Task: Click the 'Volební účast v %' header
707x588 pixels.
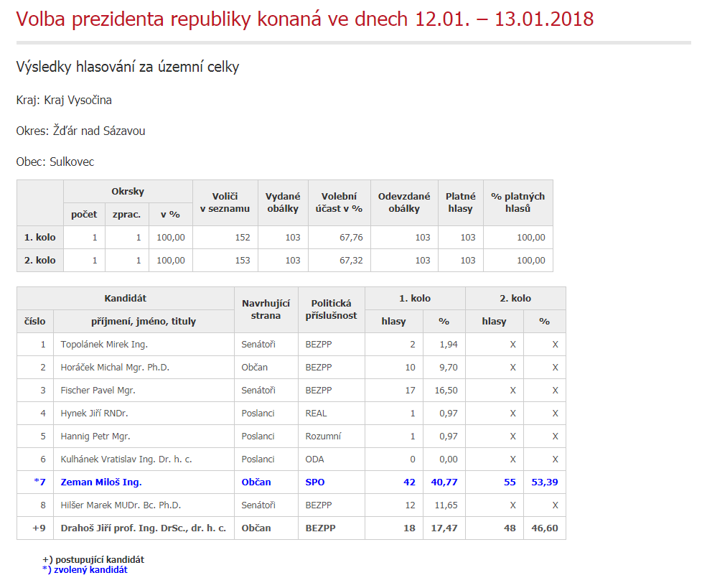Action: (339, 202)
